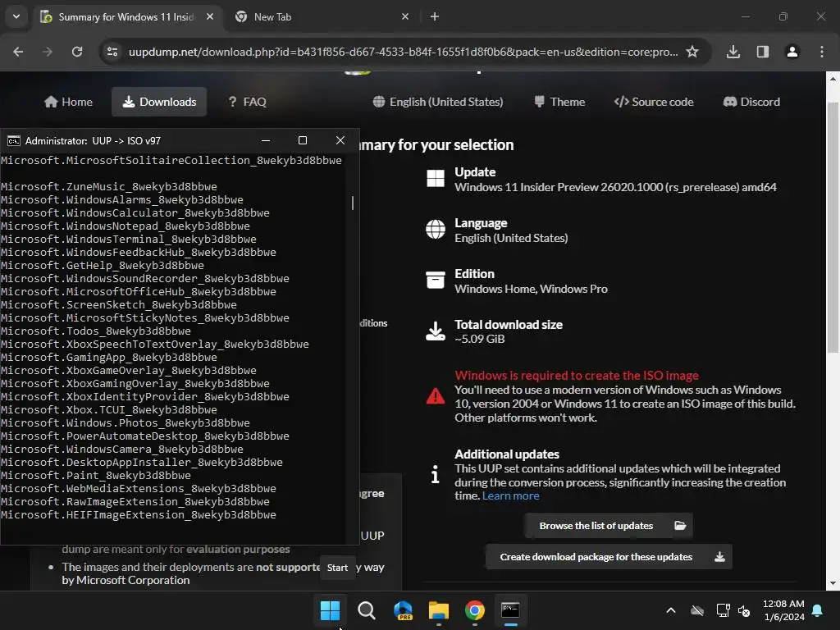This screenshot has width=840, height=630.
Task: Click console line Microsoft.Paint_8wekyb3d8bbwe
Action: 96,475
